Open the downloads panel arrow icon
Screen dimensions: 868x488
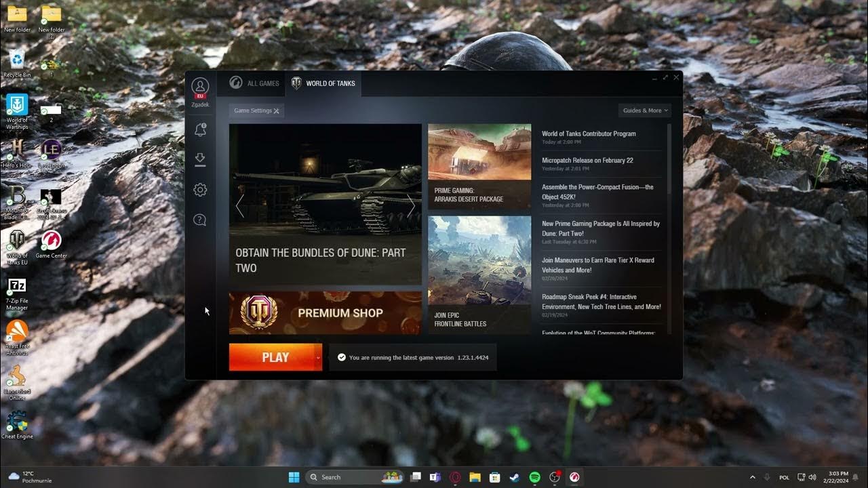[x=200, y=159]
